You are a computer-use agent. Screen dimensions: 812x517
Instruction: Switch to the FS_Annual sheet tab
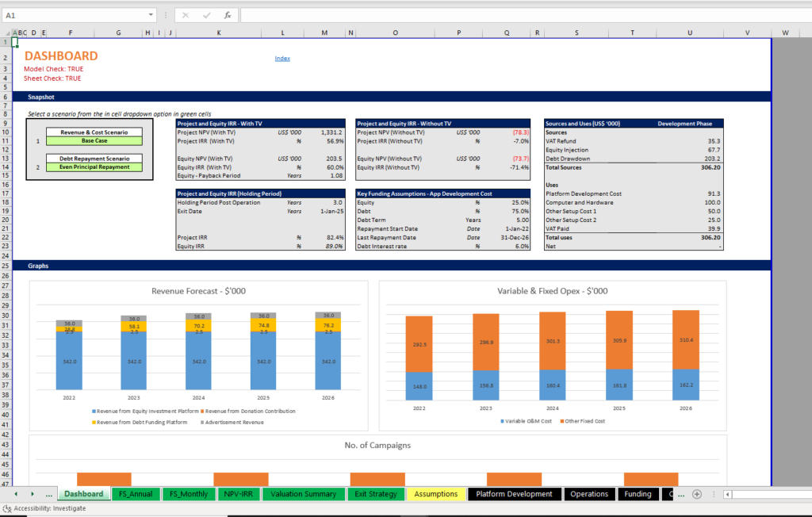[135, 494]
